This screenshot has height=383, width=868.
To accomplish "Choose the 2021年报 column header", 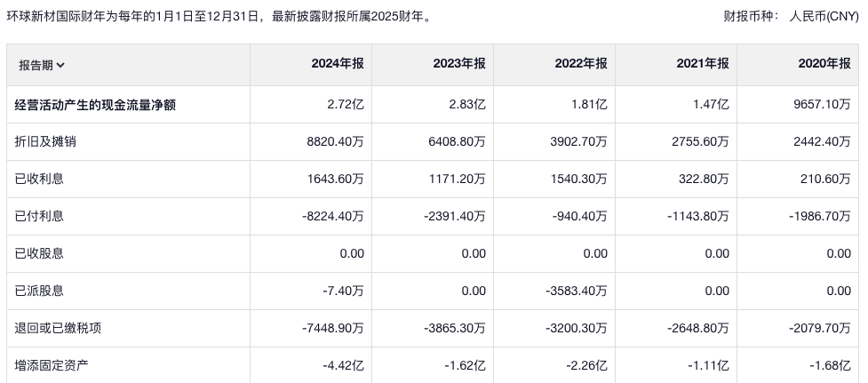I will coord(702,64).
